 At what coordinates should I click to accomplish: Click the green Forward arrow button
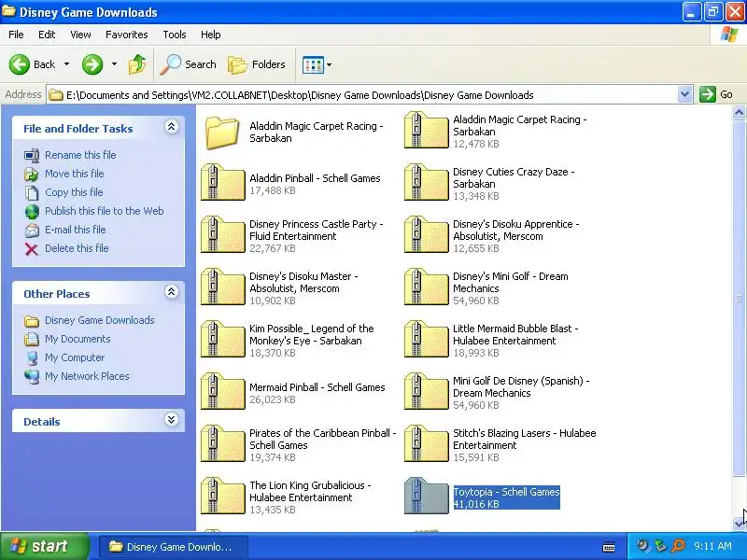[92, 64]
